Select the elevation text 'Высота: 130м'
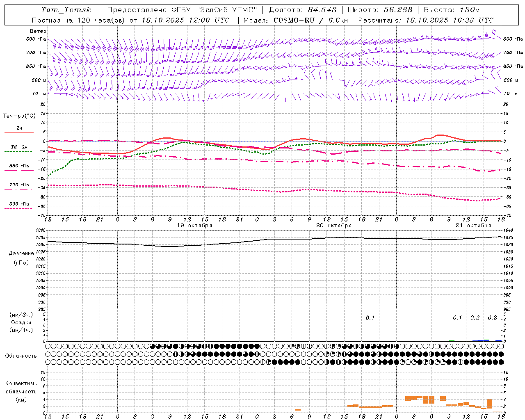The height and width of the screenshot is (420, 525). (452, 10)
